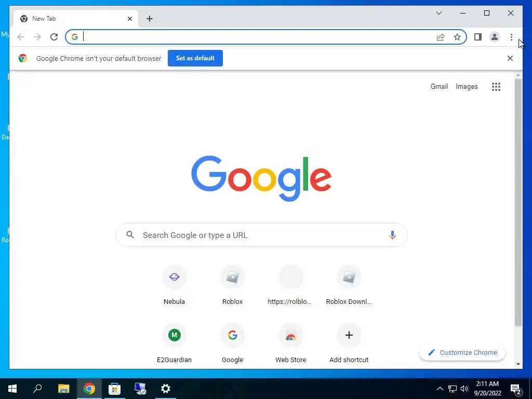Viewport: 532px width, 399px height.
Task: Dismiss the default browser notice
Action: pyautogui.click(x=510, y=58)
